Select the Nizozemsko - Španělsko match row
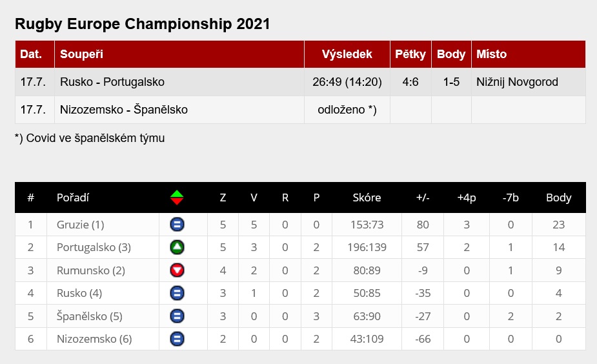The width and height of the screenshot is (597, 364). coord(124,110)
